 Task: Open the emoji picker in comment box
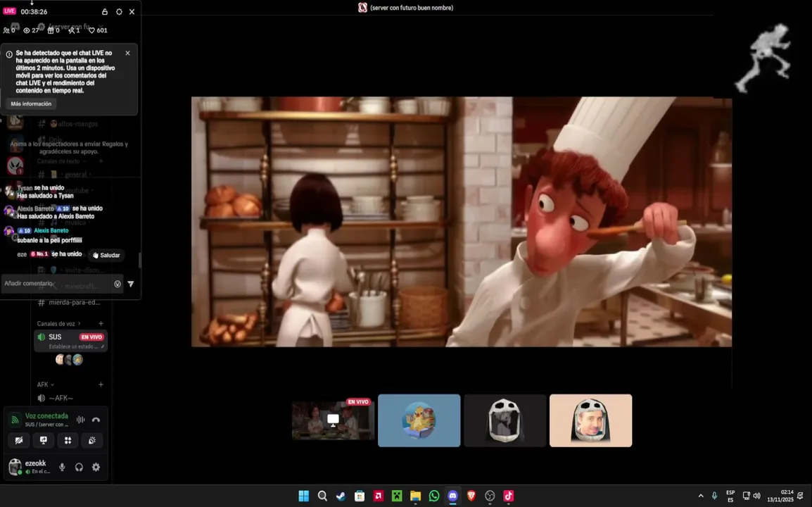click(118, 284)
